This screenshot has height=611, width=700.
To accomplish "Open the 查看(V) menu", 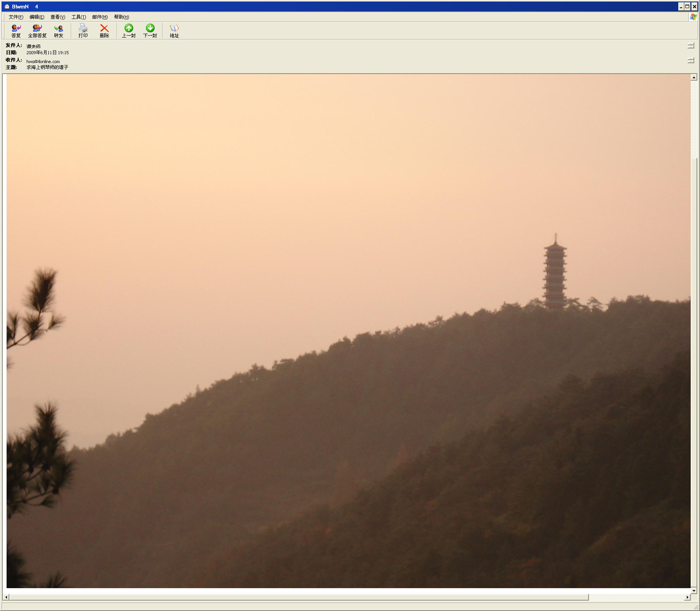I will 58,17.
